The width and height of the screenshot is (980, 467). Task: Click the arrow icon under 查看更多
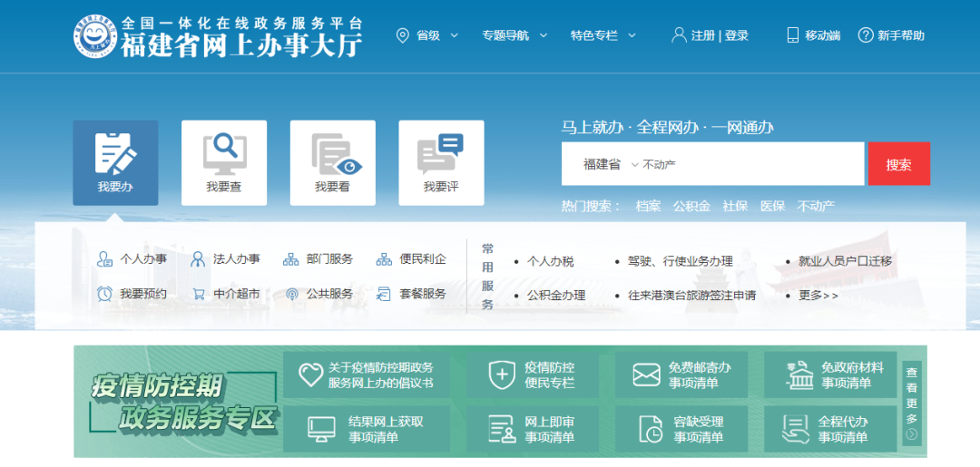click(912, 434)
